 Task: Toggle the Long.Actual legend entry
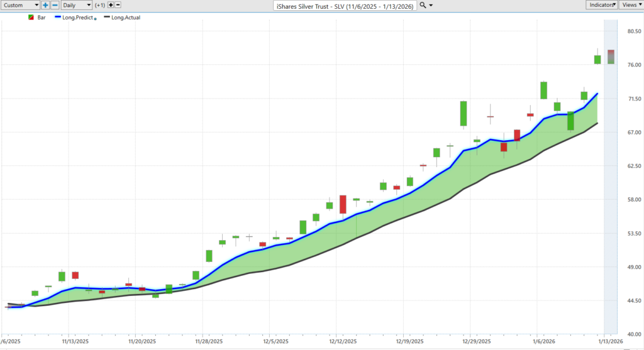[x=125, y=18]
